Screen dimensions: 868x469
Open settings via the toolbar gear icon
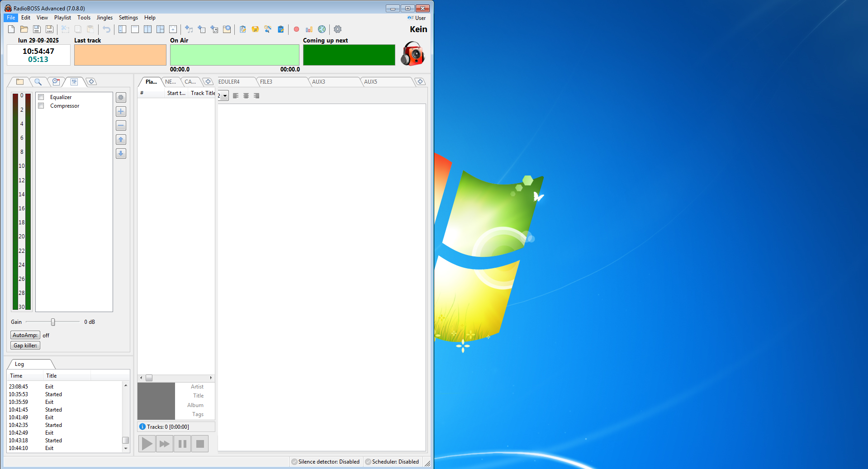click(x=337, y=29)
